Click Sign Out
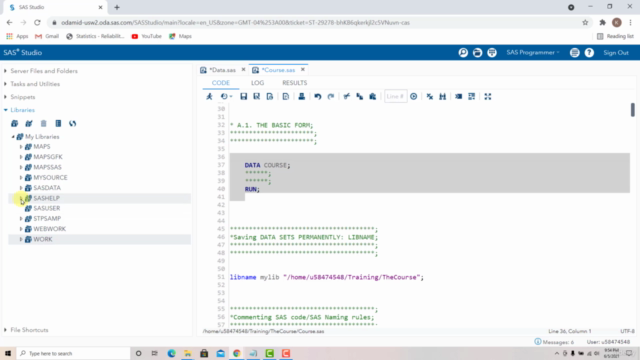The image size is (640, 360). pyautogui.click(x=616, y=53)
